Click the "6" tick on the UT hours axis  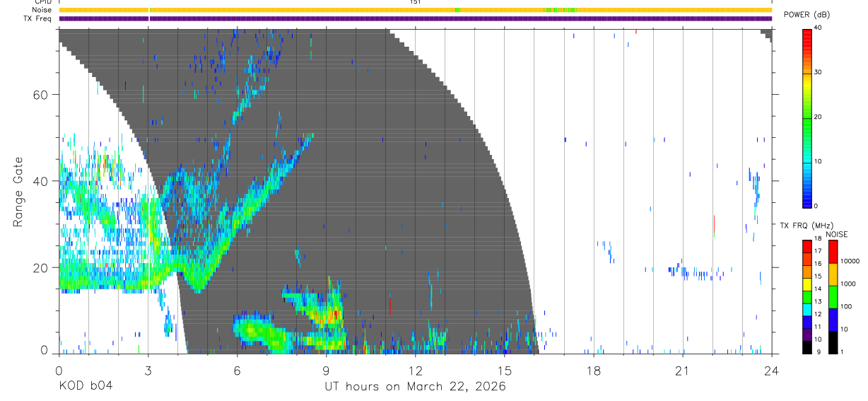pyautogui.click(x=237, y=371)
